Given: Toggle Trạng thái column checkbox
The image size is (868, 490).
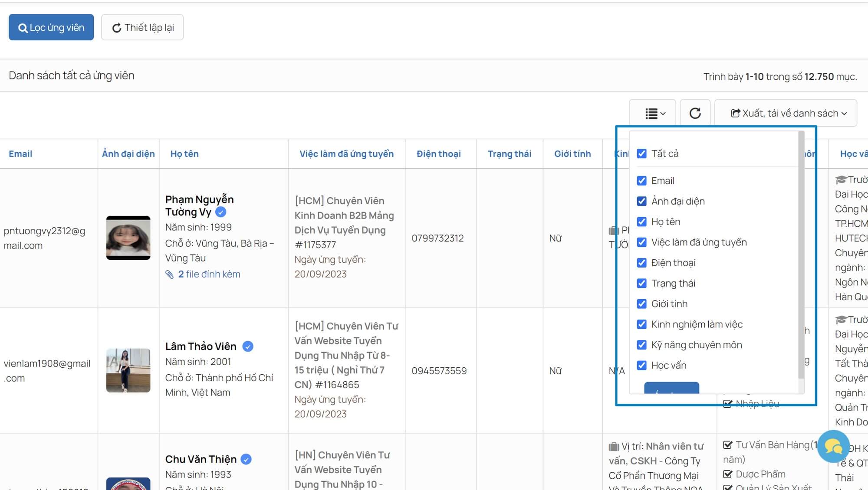Looking at the screenshot, I should (x=641, y=283).
